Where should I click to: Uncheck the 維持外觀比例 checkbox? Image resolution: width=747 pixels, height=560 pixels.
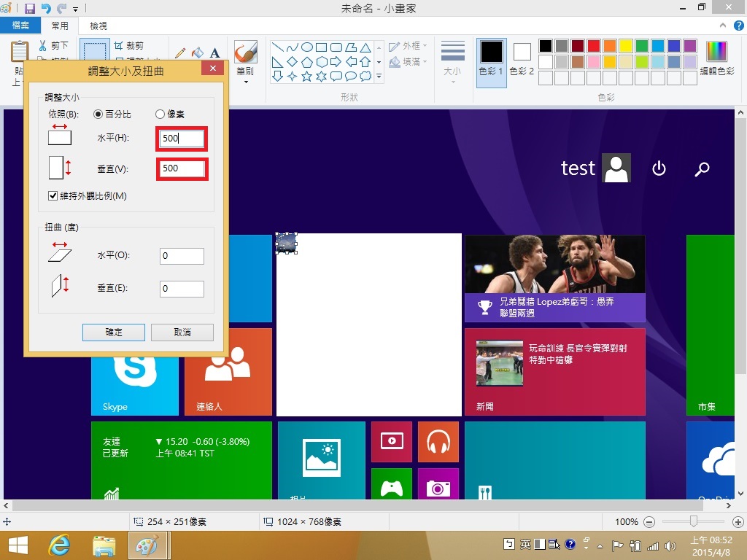(x=53, y=195)
